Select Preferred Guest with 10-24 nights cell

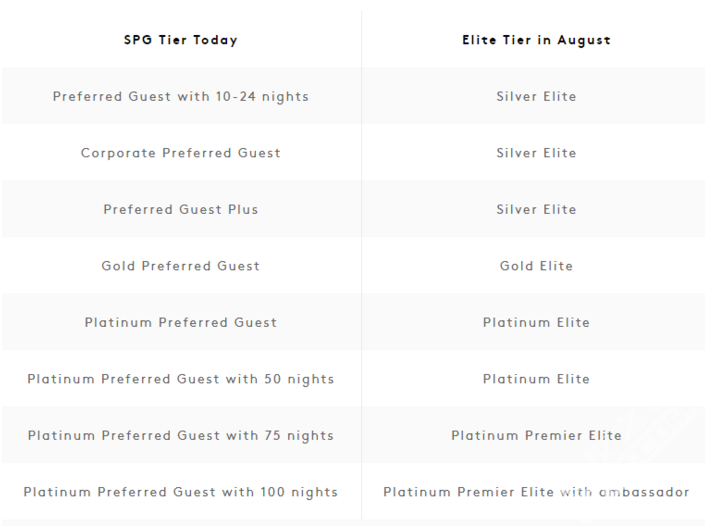tap(181, 97)
